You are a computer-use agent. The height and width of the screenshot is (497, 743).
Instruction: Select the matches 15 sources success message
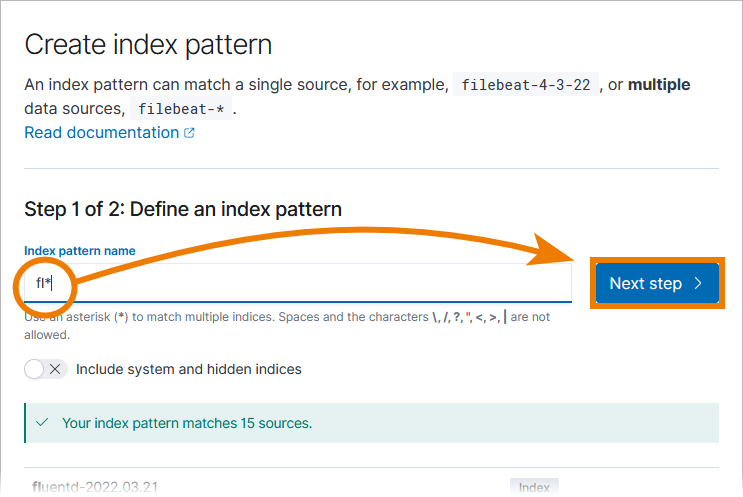[187, 423]
